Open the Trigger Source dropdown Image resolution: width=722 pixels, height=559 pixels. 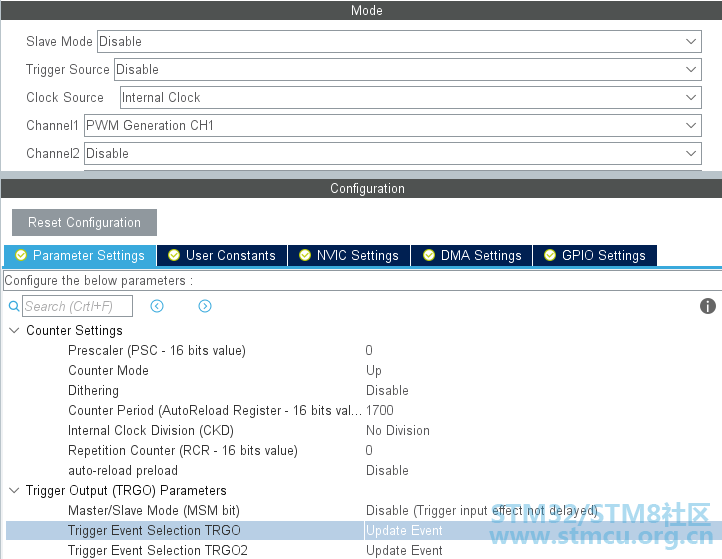click(408, 70)
